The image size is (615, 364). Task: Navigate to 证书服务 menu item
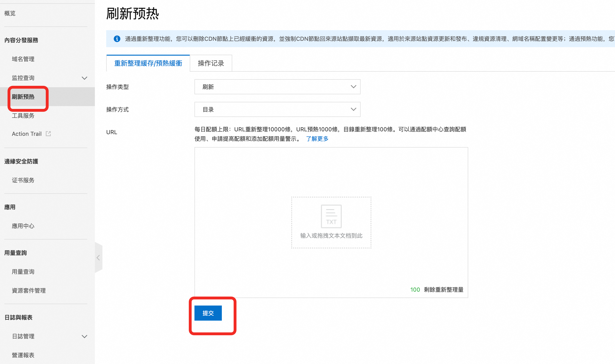(23, 180)
